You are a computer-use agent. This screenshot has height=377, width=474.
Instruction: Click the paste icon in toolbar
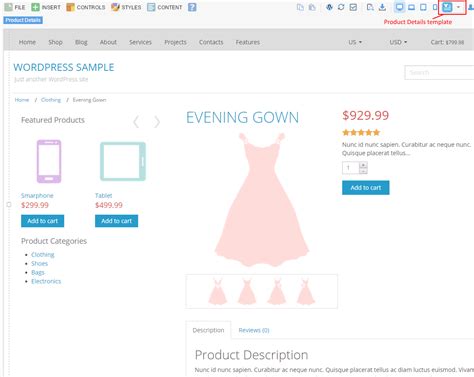[312, 7]
